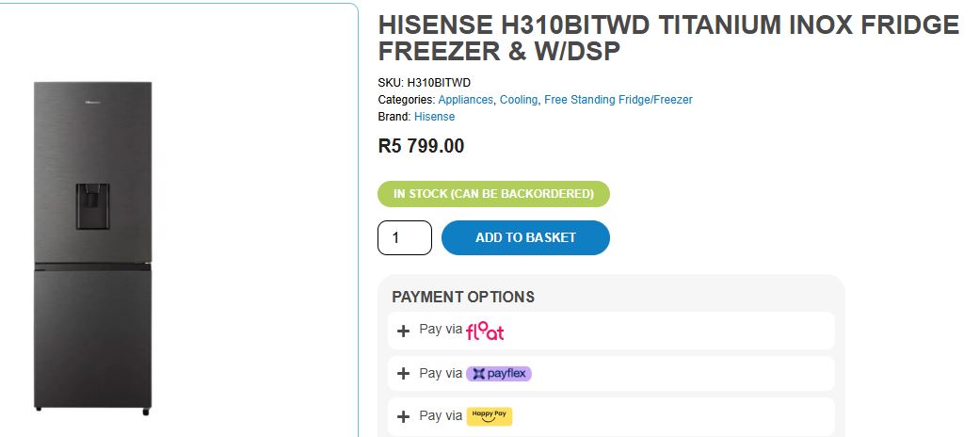
Task: Focus the quantity input field
Action: click(x=405, y=237)
